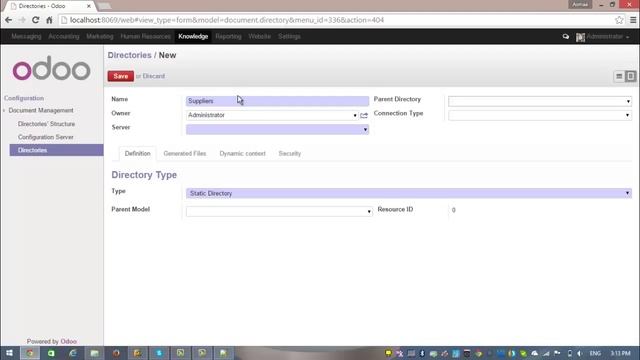Click the Configuration heading in sidebar
640x360 pixels.
pyautogui.click(x=24, y=98)
